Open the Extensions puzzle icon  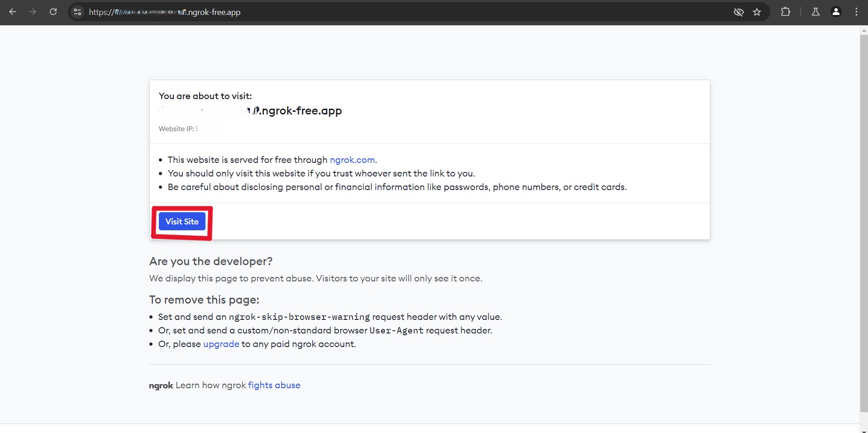tap(786, 12)
